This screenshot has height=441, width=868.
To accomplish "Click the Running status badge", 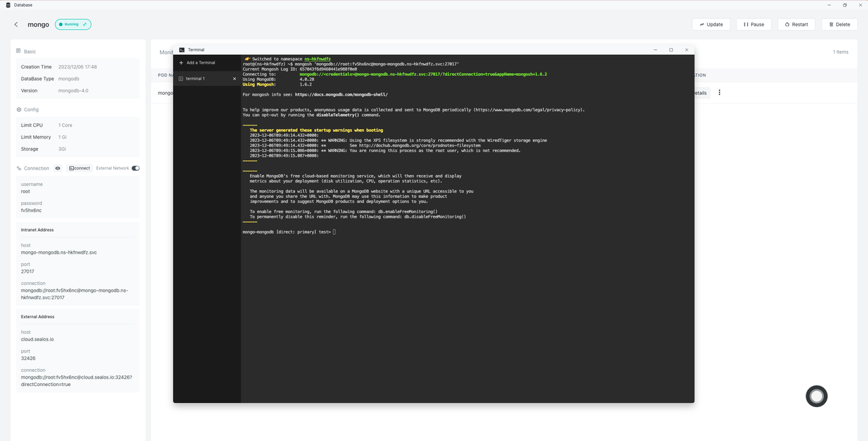I will tap(73, 24).
